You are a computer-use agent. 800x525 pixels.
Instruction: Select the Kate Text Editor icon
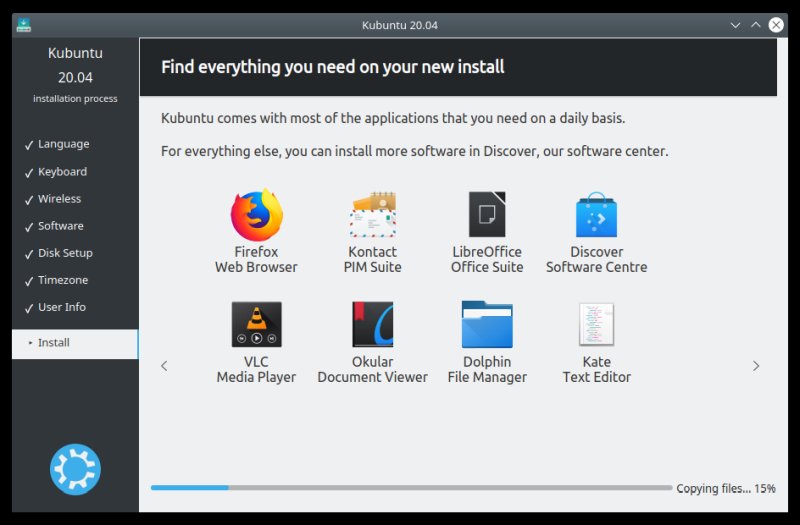[x=596, y=325]
